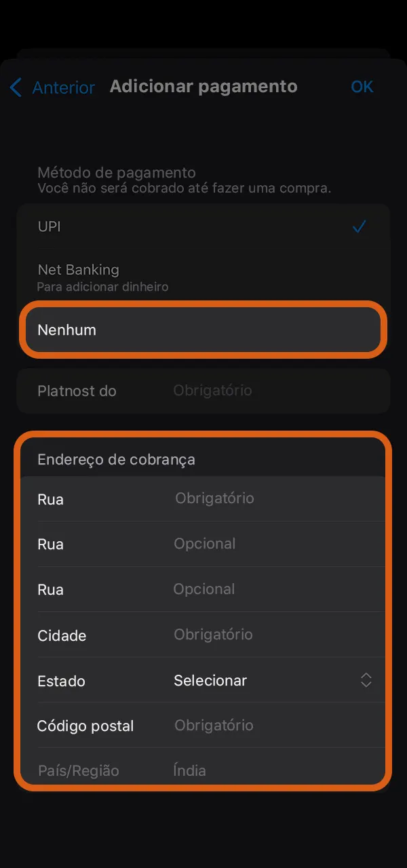Click the second Rua Opcional field
407x868 pixels.
tap(203, 544)
